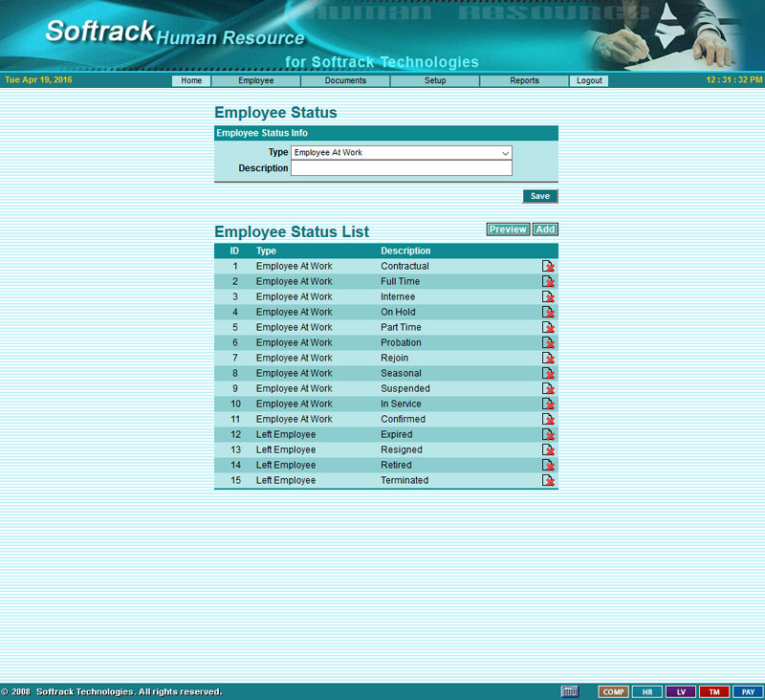The width and height of the screenshot is (765, 700).
Task: Delete the Full Time status entry
Action: 549,281
